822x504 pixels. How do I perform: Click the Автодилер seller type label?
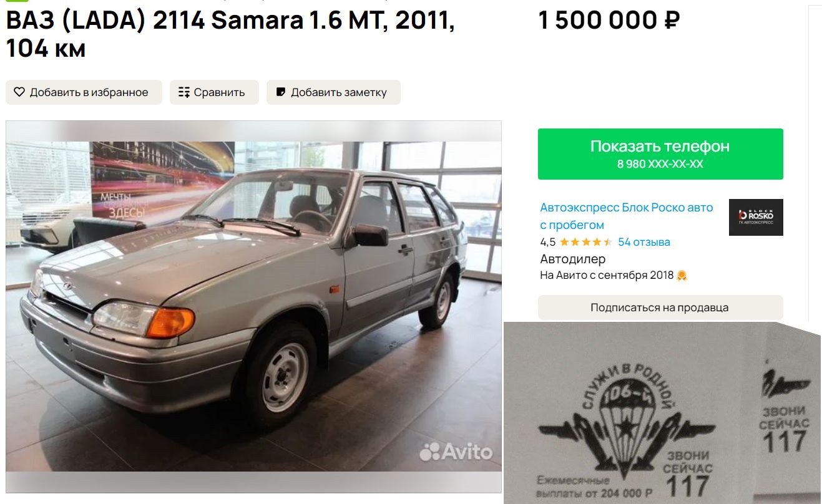click(x=572, y=259)
